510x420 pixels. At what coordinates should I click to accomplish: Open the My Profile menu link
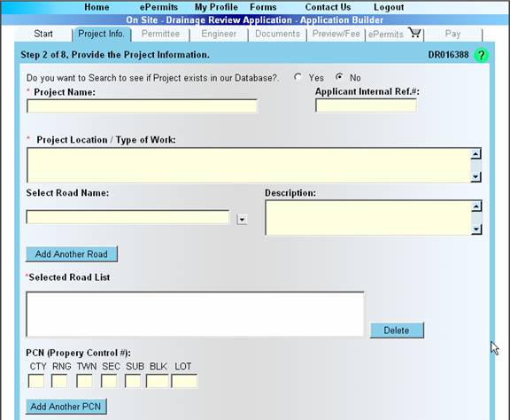tap(216, 7)
